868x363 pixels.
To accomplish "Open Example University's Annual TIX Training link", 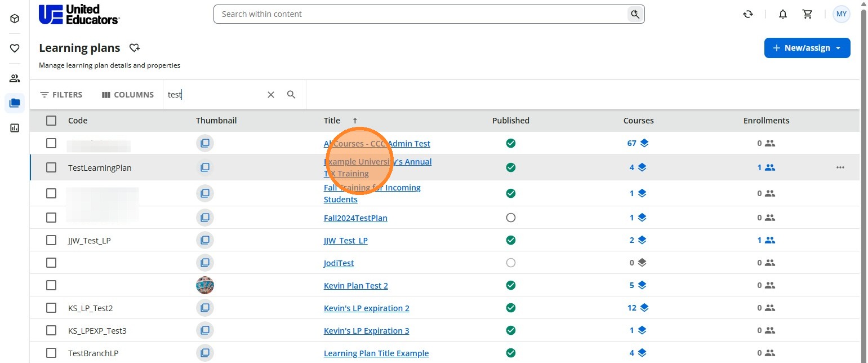I will pyautogui.click(x=377, y=167).
